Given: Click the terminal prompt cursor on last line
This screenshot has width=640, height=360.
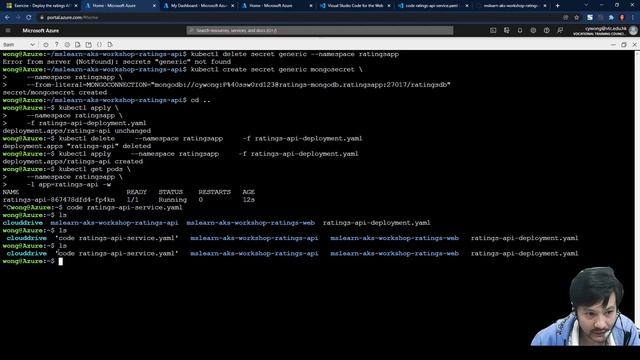Looking at the screenshot, I should pos(60,261).
